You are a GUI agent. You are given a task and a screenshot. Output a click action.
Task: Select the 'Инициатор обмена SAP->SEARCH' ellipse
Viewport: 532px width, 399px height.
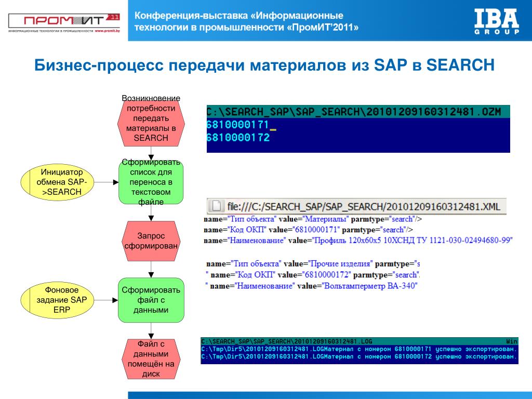point(57,182)
